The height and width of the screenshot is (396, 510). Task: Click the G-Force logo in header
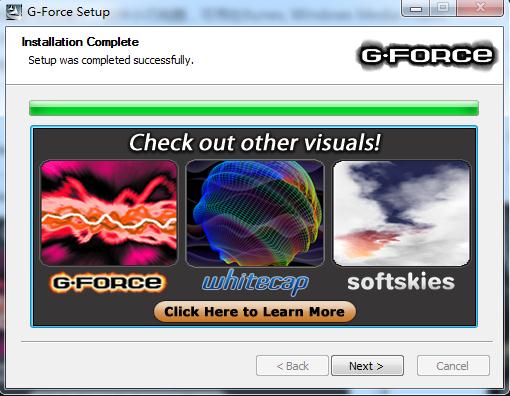(x=427, y=55)
